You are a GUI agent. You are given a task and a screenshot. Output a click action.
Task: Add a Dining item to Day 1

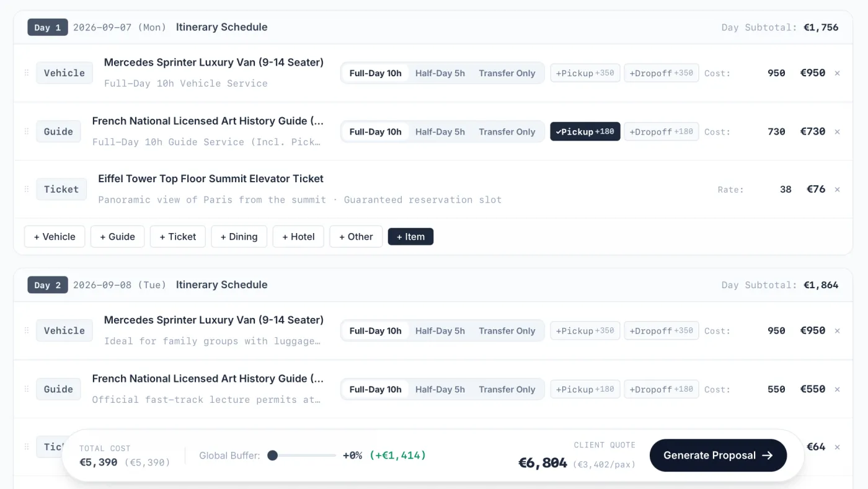click(x=239, y=237)
